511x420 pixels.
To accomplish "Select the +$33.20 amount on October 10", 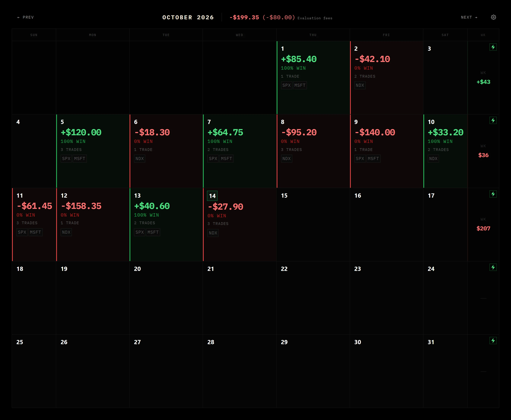I will (x=445, y=132).
